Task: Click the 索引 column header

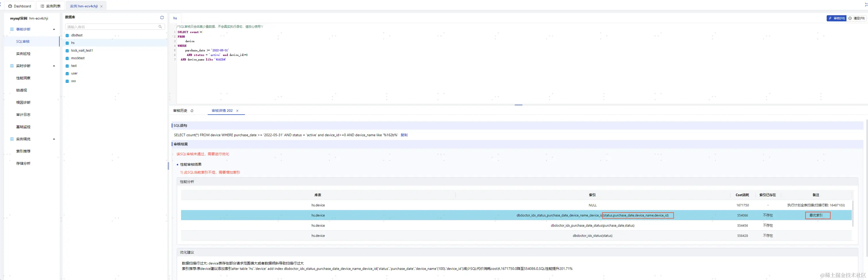Action: tap(592, 195)
